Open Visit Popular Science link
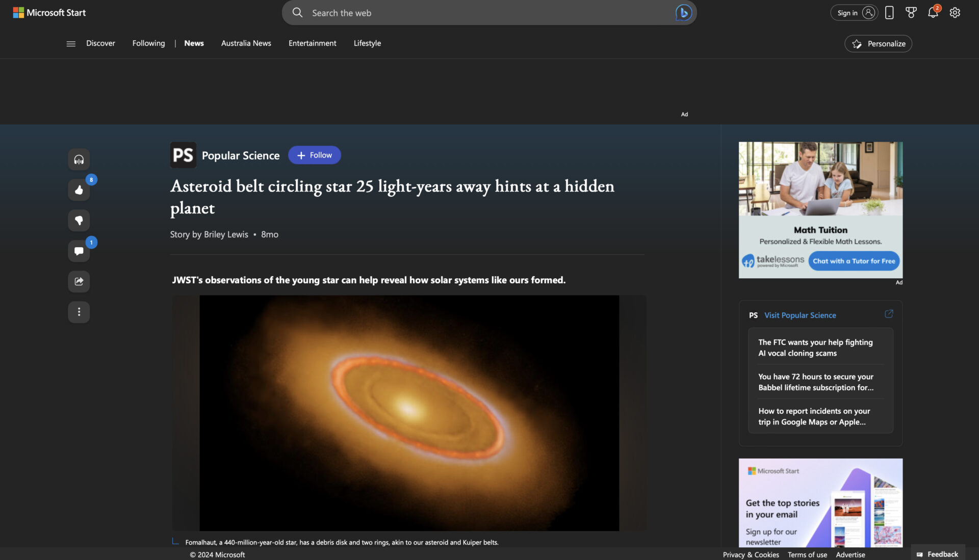The width and height of the screenshot is (979, 560). coord(800,315)
